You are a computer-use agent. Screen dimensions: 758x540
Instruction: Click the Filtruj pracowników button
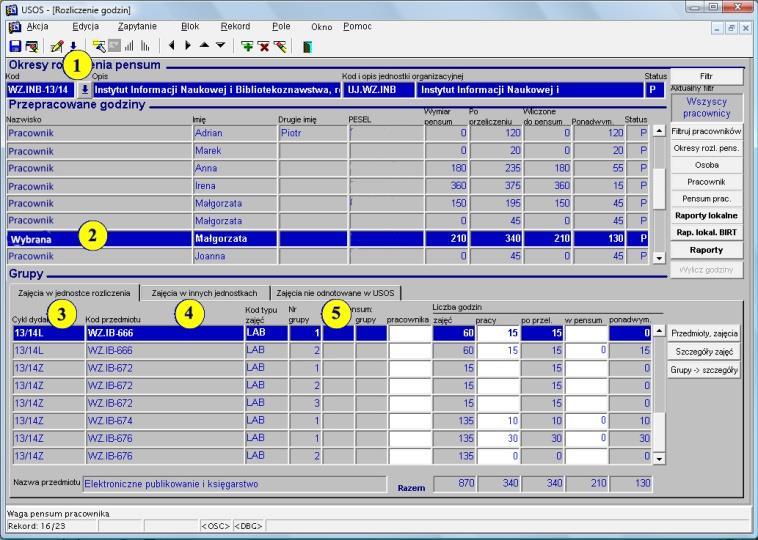pos(706,131)
